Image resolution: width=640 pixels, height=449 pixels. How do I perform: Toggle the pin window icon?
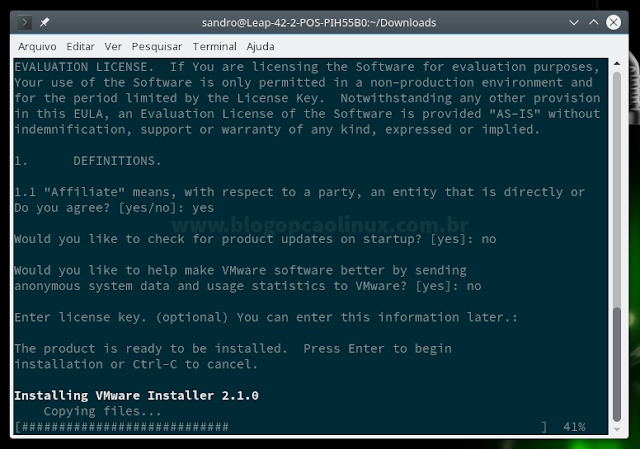[44, 22]
